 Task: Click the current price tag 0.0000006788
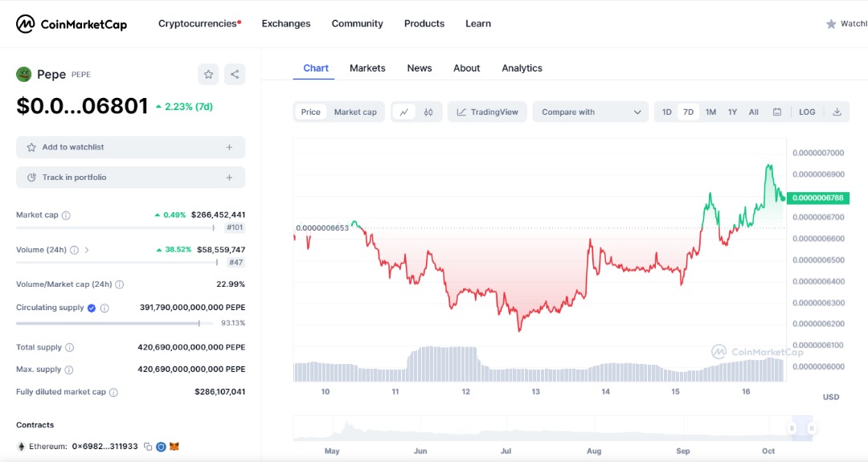point(818,198)
